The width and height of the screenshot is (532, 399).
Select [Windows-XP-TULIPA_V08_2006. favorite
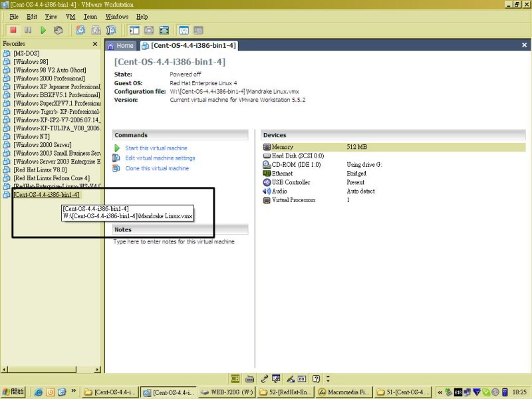[x=57, y=128]
